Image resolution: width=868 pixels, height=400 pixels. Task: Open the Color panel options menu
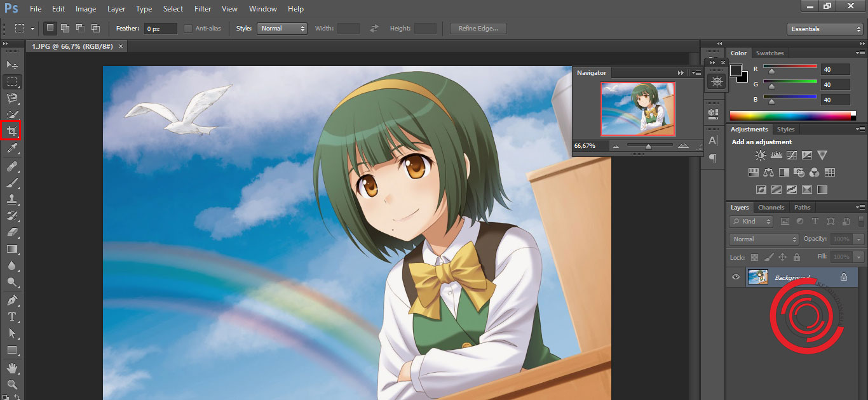point(860,53)
